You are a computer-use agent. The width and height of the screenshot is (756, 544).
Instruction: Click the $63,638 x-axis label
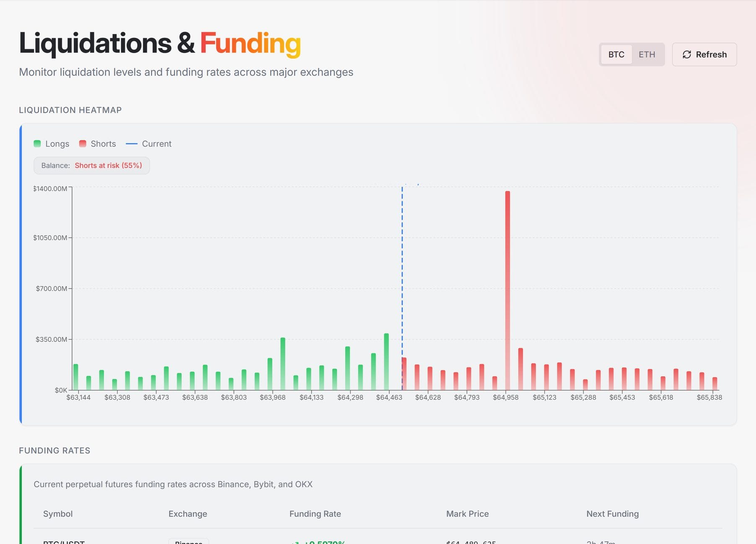coord(195,397)
